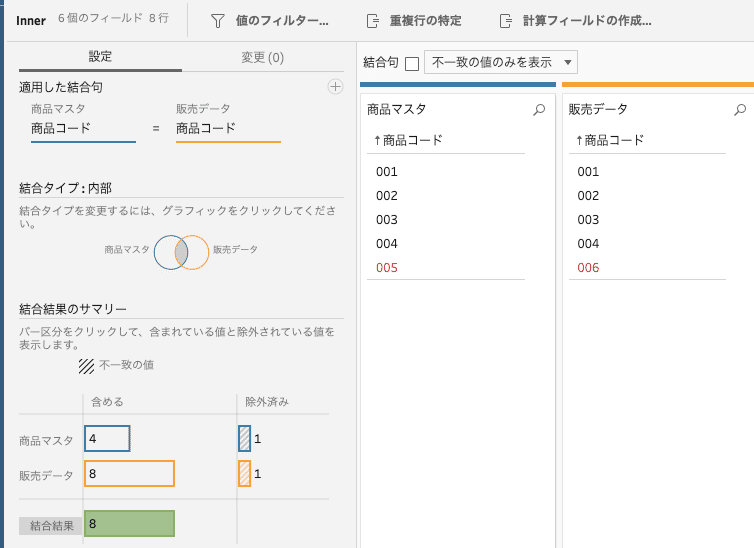Search 商品マスタ values with magnifier icon
Image resolution: width=754 pixels, height=548 pixels.
(x=539, y=110)
